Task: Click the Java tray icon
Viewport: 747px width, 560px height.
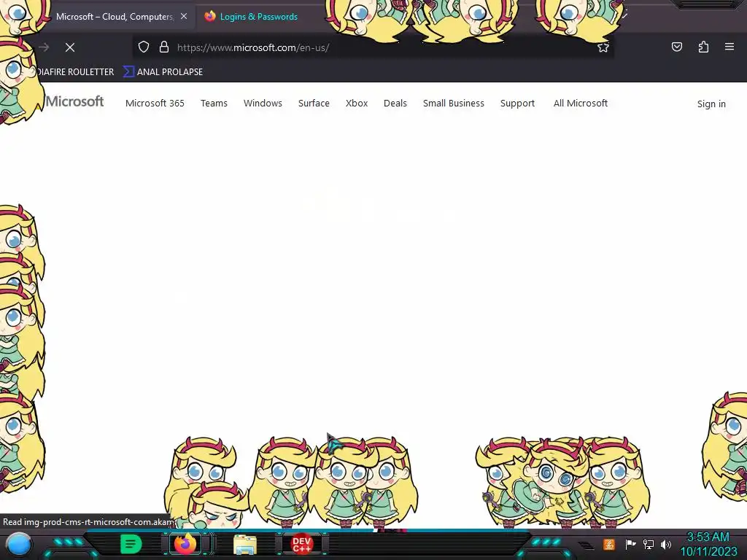Action: [x=609, y=544]
